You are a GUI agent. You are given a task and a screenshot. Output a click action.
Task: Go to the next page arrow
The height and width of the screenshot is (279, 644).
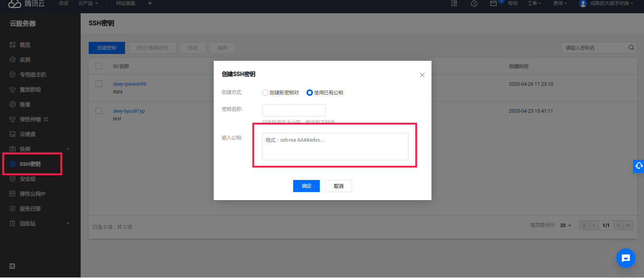click(619, 225)
